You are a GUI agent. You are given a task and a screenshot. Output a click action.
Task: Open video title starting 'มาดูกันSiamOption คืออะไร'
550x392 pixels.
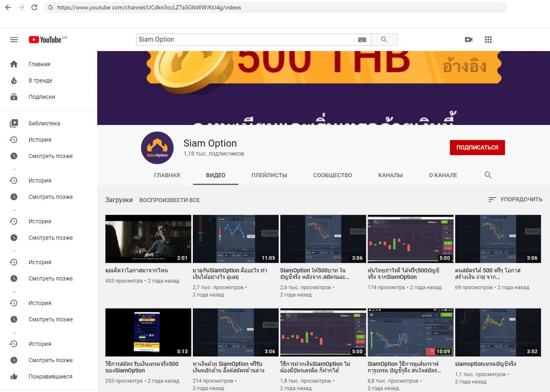click(230, 274)
